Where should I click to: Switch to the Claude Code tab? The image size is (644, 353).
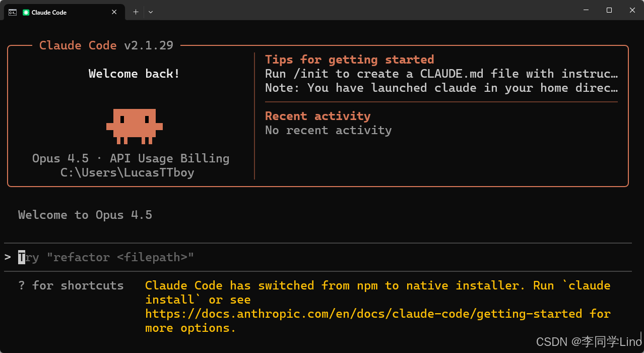pos(60,12)
